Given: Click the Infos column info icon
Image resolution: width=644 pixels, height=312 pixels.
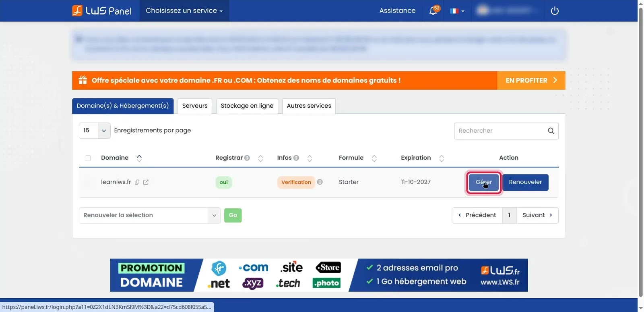Looking at the screenshot, I should tap(296, 158).
